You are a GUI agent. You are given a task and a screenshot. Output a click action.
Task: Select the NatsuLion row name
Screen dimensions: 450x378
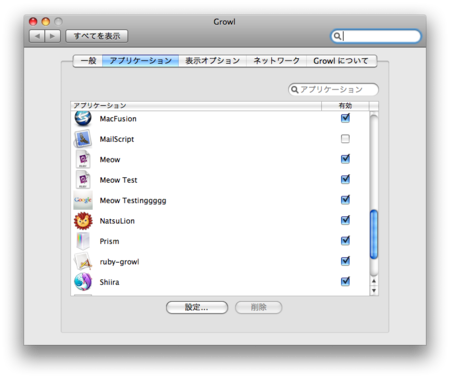117,221
